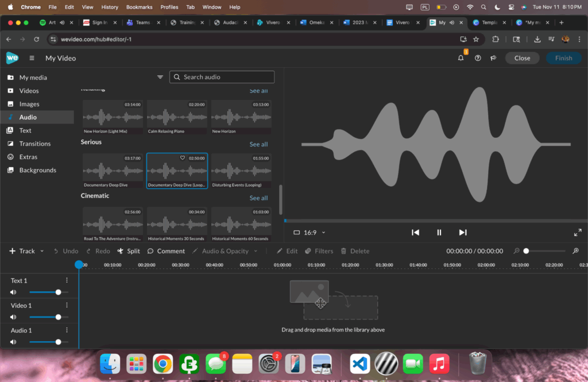The height and width of the screenshot is (382, 588).
Task: Open the hamburger menu next to My Video
Action: coord(32,58)
